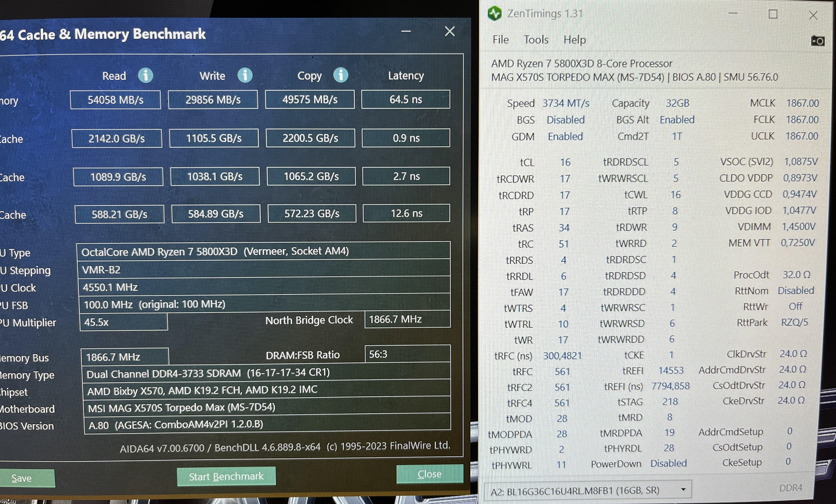Click the tRAS value 34
This screenshot has width=836, height=504.
pyautogui.click(x=564, y=228)
